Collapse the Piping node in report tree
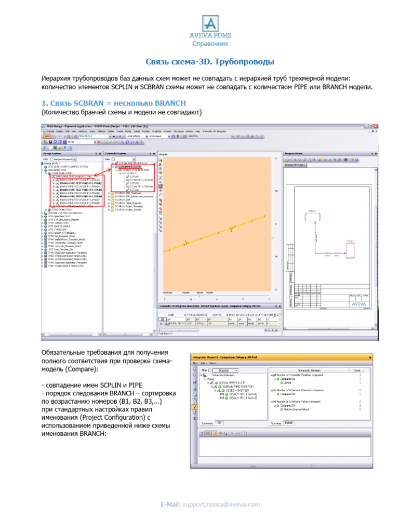Image resolution: width=399 pixels, height=532 pixels. (205, 379)
